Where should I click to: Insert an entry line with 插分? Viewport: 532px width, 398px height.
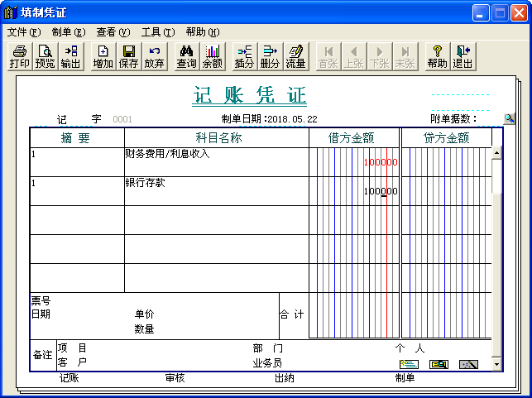tap(245, 56)
